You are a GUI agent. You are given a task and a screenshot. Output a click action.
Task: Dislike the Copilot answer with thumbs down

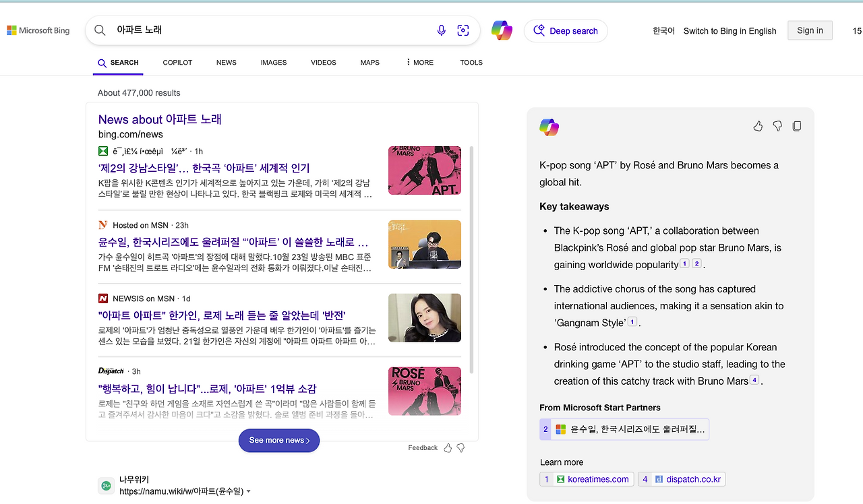[x=777, y=126]
